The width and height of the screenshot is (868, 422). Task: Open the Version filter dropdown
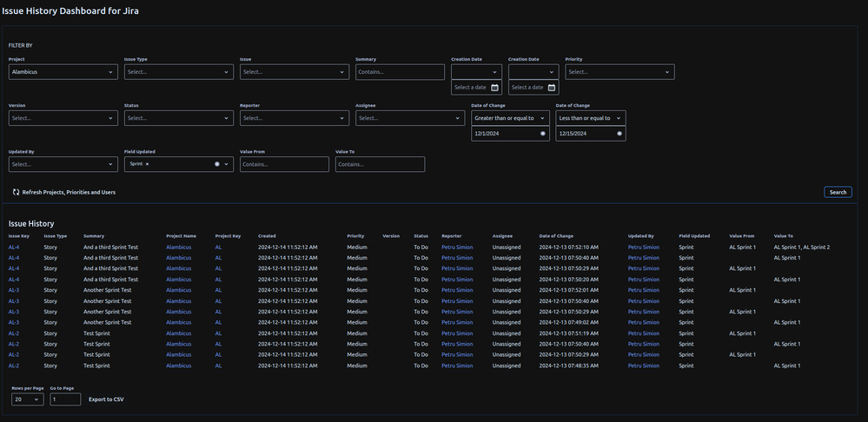(x=63, y=118)
